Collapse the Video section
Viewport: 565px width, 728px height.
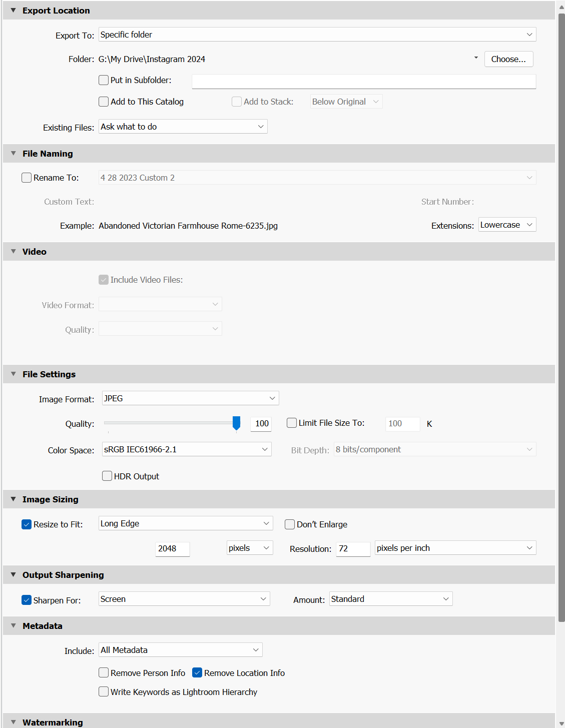(x=14, y=252)
